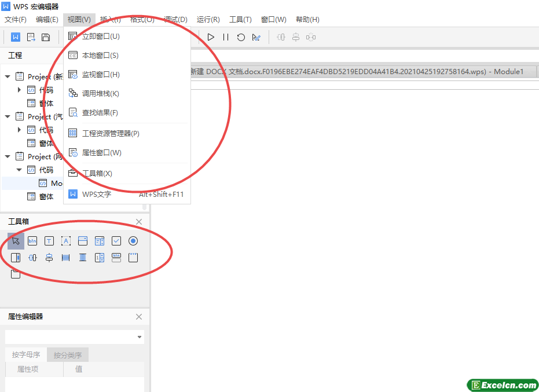Close the 属性编辑器 panel
This screenshot has width=539, height=392.
point(139,317)
